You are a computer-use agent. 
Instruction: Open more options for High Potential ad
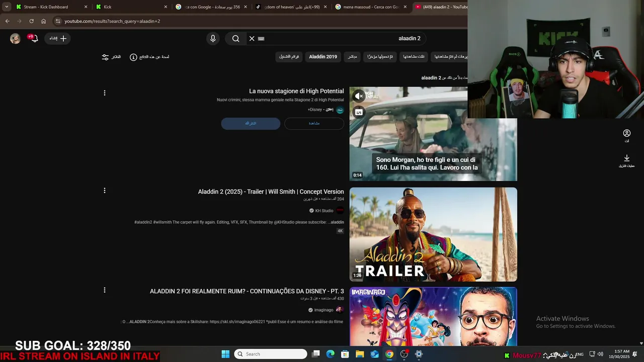[105, 93]
